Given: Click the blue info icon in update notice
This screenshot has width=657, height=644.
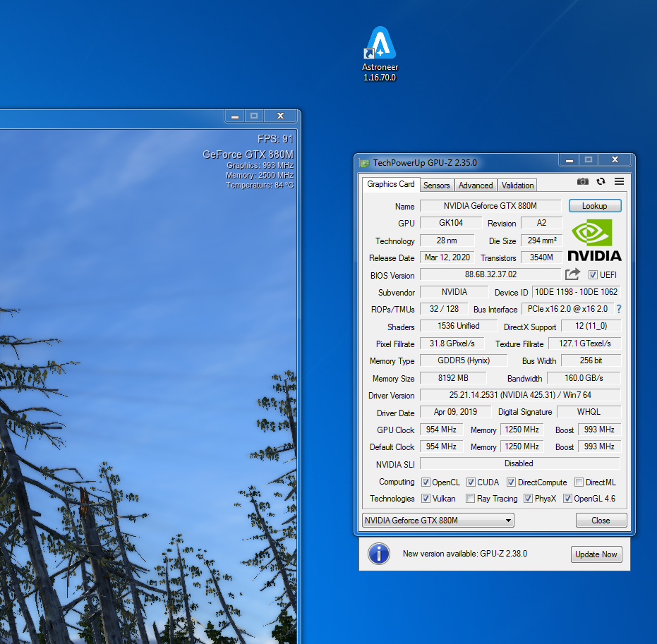Looking at the screenshot, I should click(x=379, y=554).
